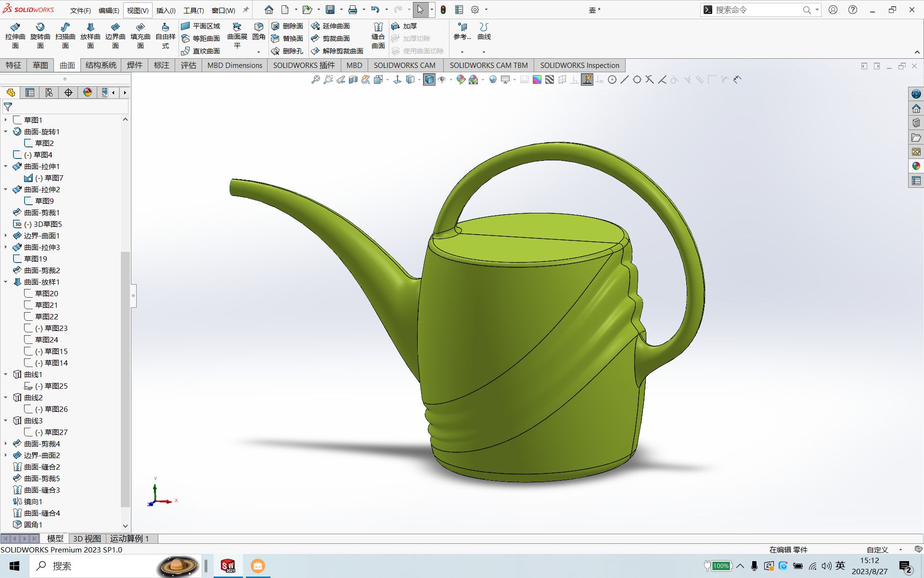Expand the 曲面-剪裁4 tree node

click(6, 444)
